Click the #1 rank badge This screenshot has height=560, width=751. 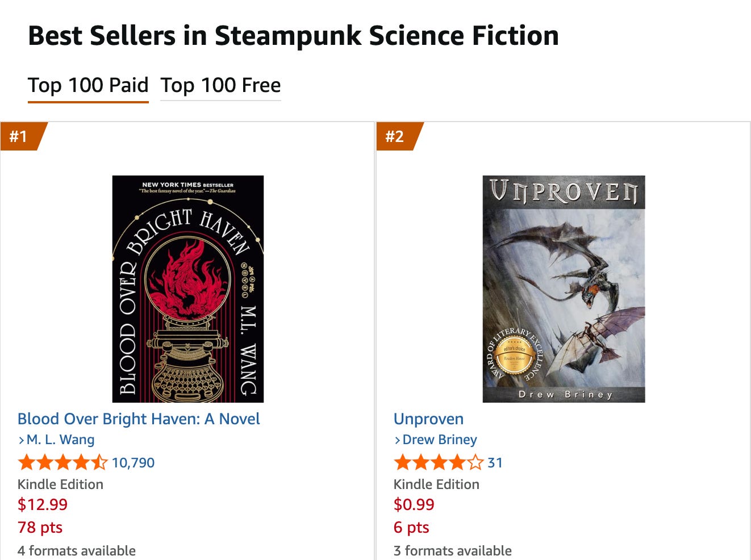[x=22, y=136]
